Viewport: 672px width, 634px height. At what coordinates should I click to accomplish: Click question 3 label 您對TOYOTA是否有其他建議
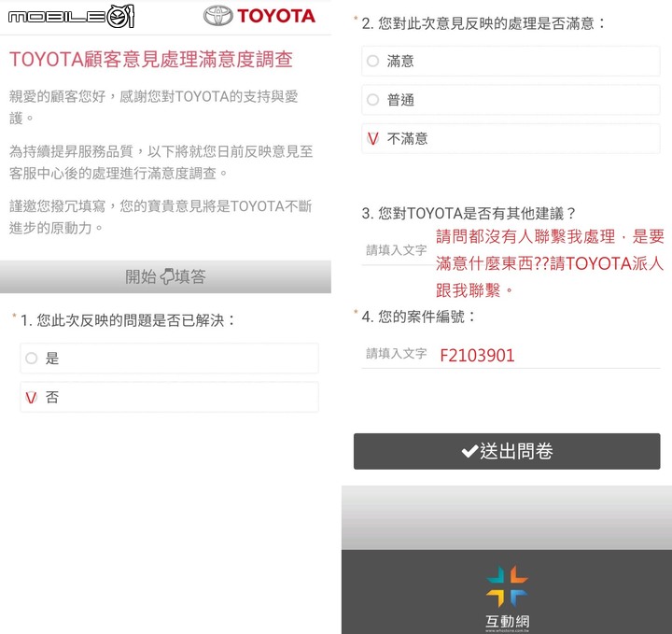coord(469,213)
